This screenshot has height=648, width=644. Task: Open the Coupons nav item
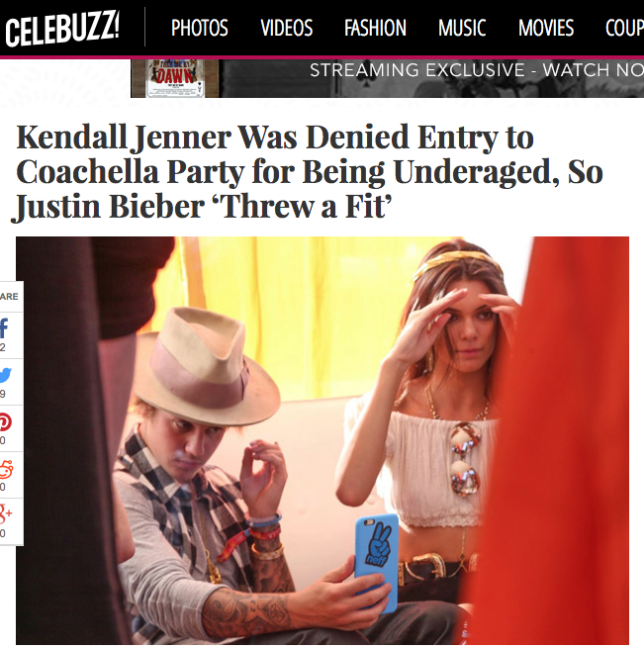[x=624, y=28]
